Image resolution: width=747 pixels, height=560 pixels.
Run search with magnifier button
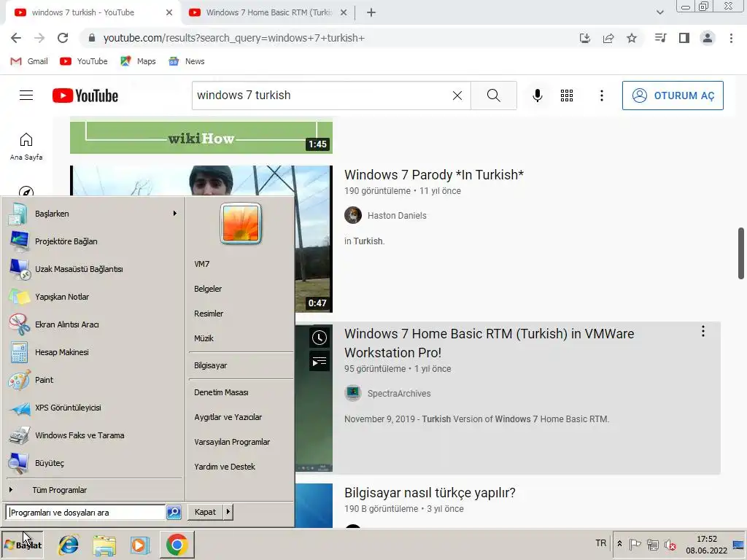494,96
